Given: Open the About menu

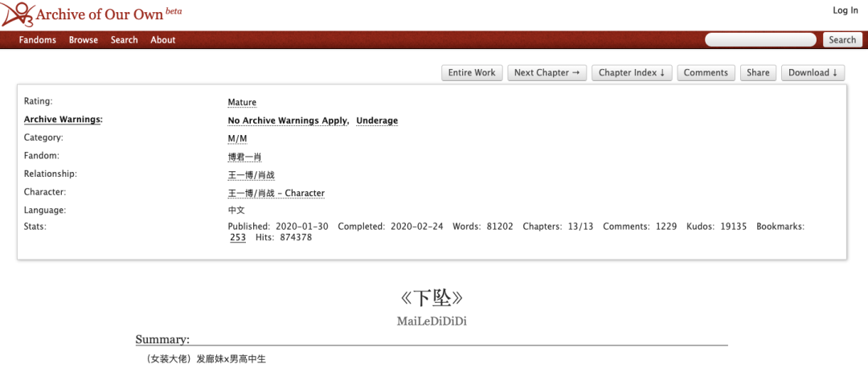Looking at the screenshot, I should 162,40.
